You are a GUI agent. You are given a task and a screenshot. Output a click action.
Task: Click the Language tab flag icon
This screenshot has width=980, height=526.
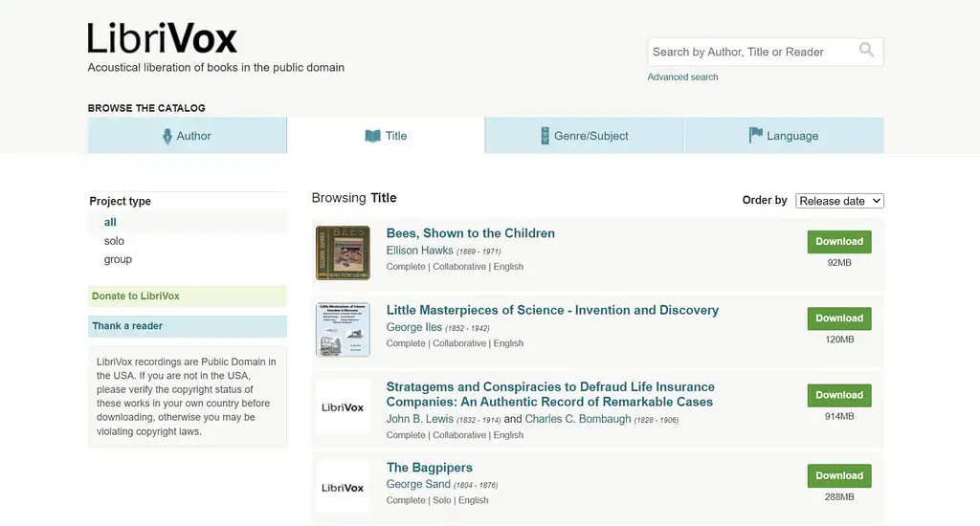(x=755, y=136)
